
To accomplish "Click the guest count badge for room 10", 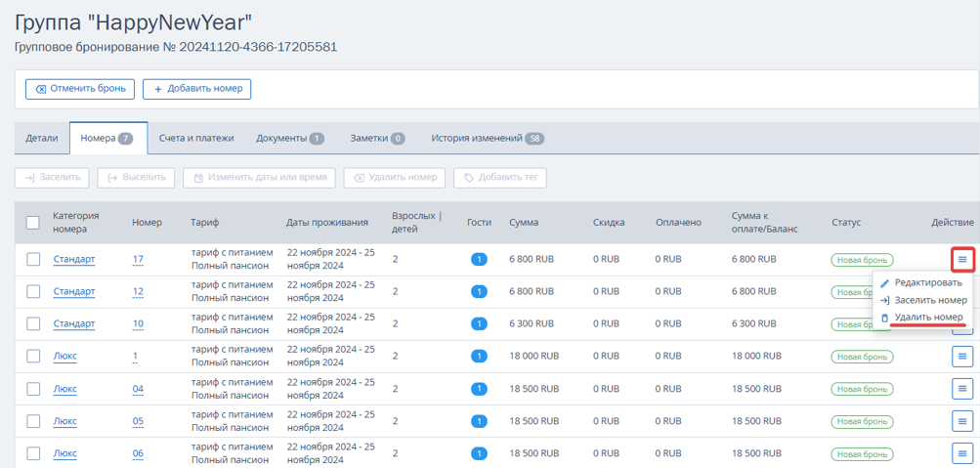I will tap(479, 323).
